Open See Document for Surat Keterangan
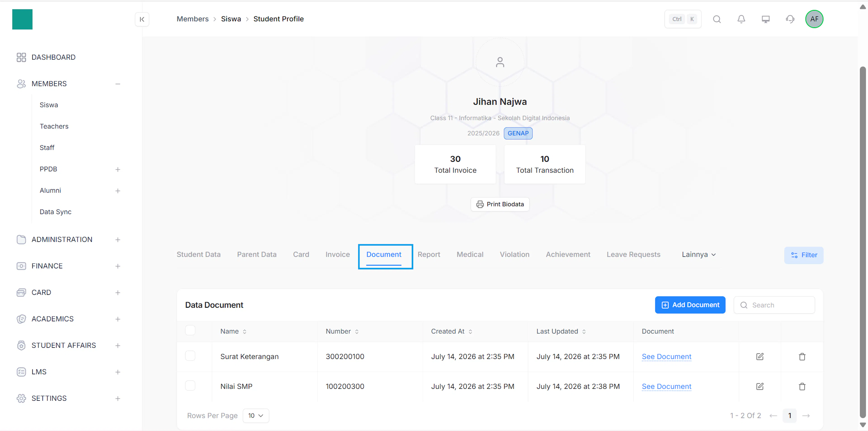868x431 pixels. [x=666, y=357]
